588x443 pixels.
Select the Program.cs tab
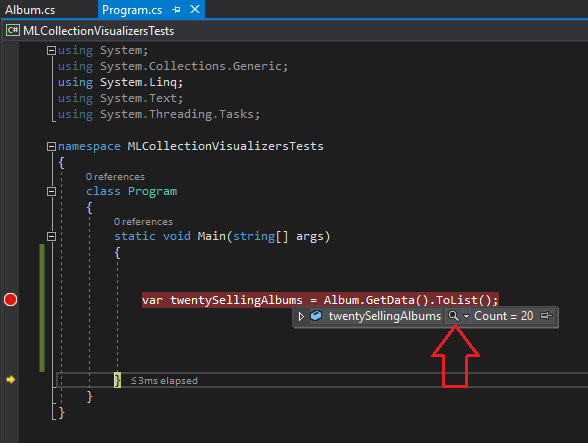pyautogui.click(x=132, y=10)
